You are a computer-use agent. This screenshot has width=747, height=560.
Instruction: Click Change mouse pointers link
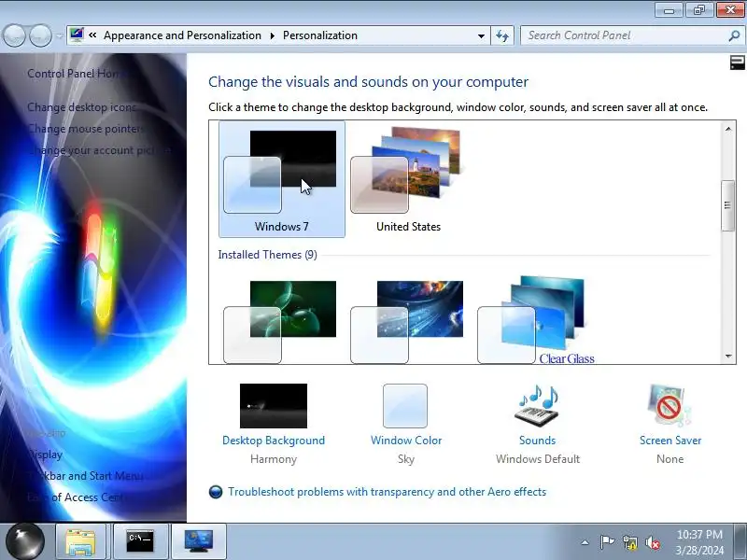(86, 129)
